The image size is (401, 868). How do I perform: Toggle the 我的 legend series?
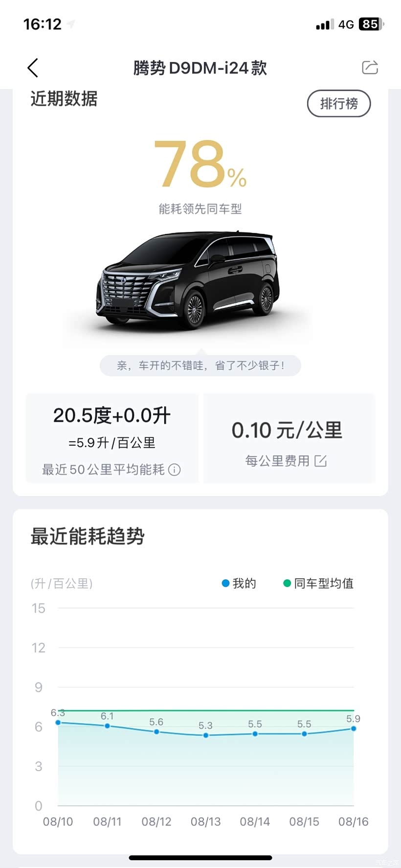click(239, 583)
